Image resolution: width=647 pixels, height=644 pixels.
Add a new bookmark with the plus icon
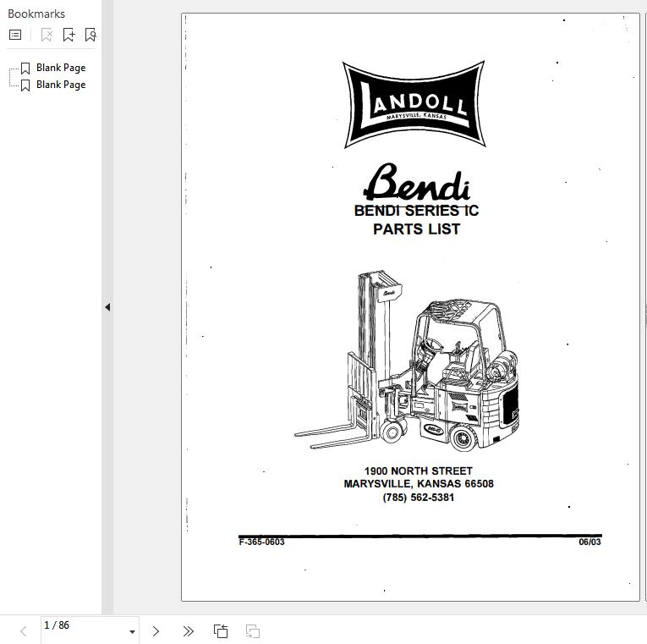point(69,35)
